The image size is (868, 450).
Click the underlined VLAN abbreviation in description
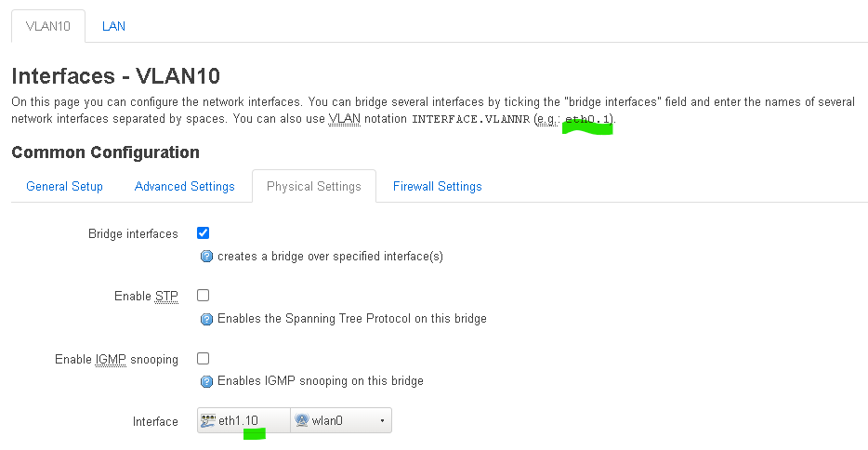(x=345, y=118)
